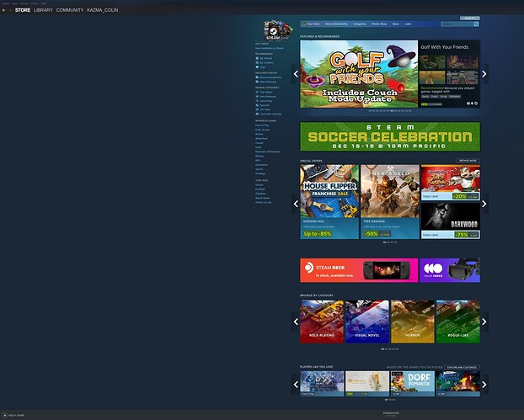Show previous special offers
The image size is (524, 420).
click(296, 204)
